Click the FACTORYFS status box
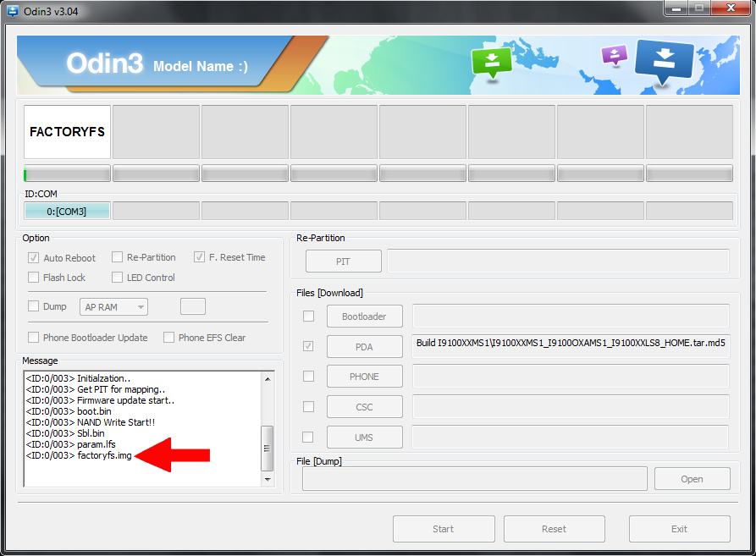Viewport: 756px width, 556px height. 67,131
